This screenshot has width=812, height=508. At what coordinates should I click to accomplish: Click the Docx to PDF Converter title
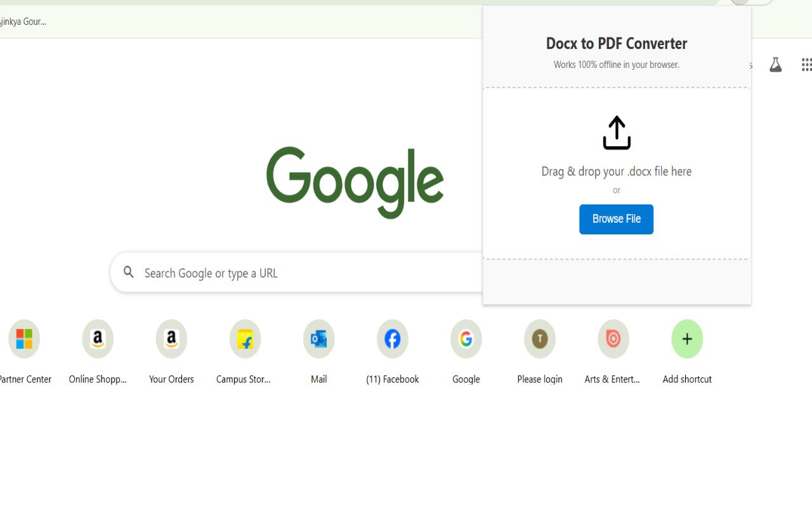(617, 44)
